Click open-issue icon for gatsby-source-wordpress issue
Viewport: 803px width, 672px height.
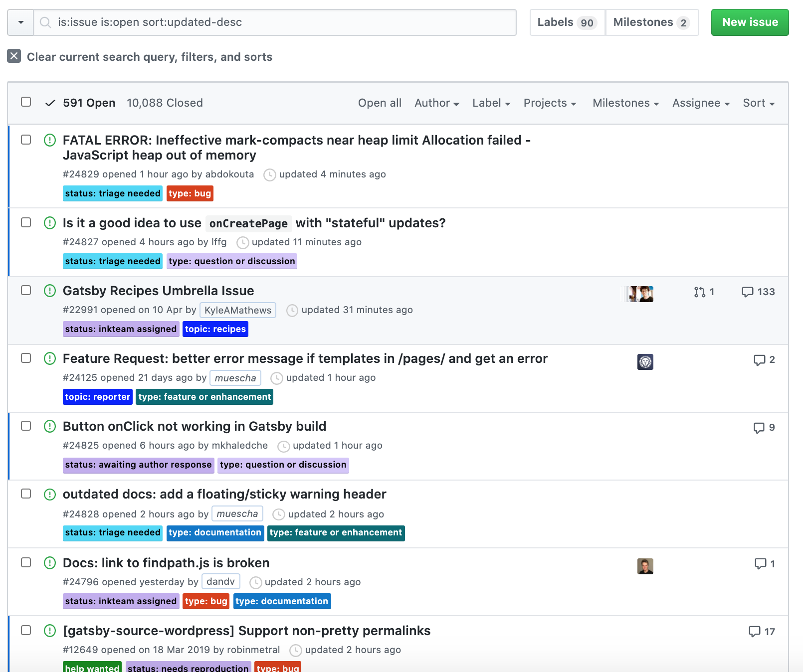[50, 631]
